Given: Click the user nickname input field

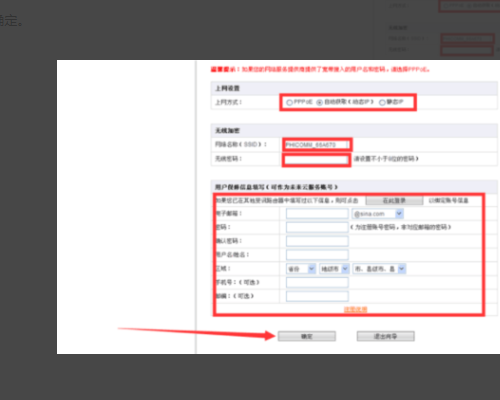Looking at the screenshot, I should (x=317, y=255).
